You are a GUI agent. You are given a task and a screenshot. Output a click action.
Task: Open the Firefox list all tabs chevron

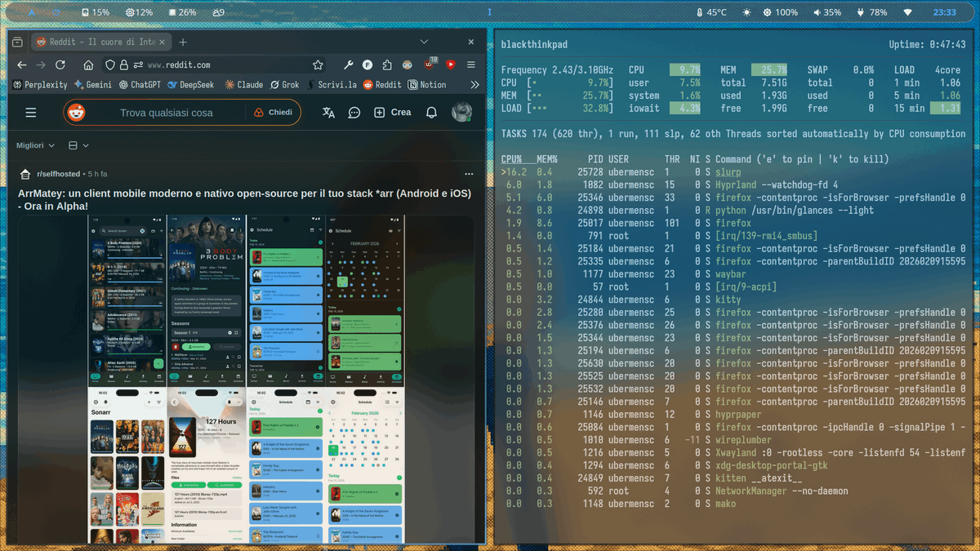tap(424, 42)
